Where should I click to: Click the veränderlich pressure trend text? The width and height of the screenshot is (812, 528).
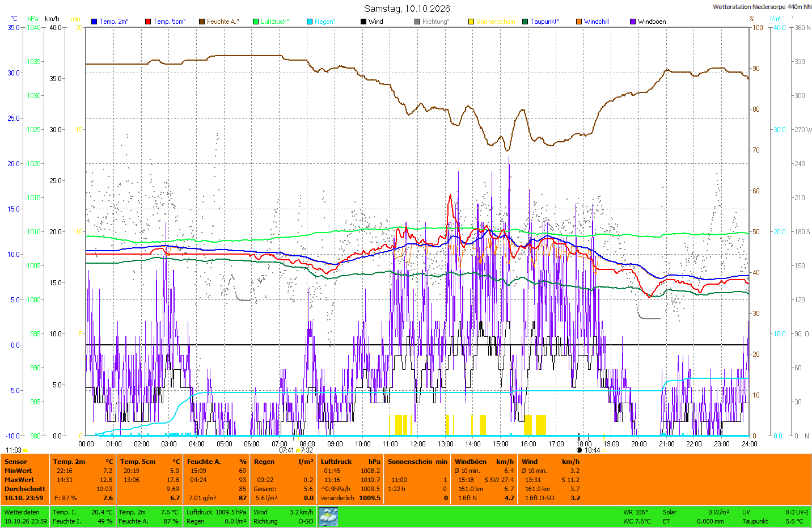point(337,498)
